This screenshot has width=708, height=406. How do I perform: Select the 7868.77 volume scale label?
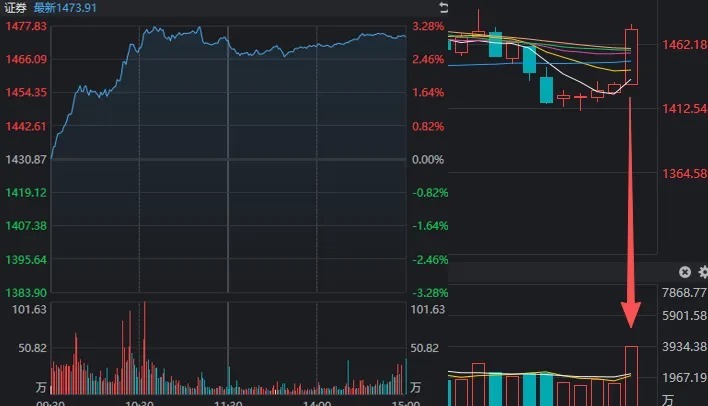click(x=684, y=293)
